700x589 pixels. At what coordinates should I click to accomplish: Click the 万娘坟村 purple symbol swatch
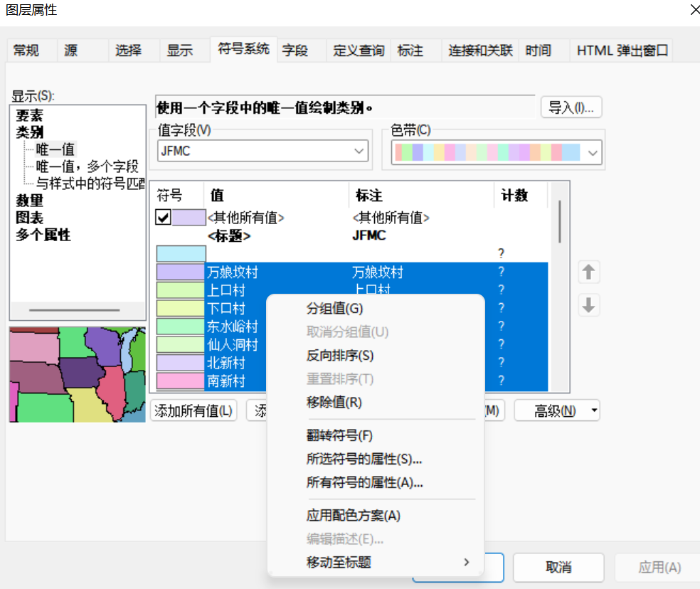coord(181,272)
